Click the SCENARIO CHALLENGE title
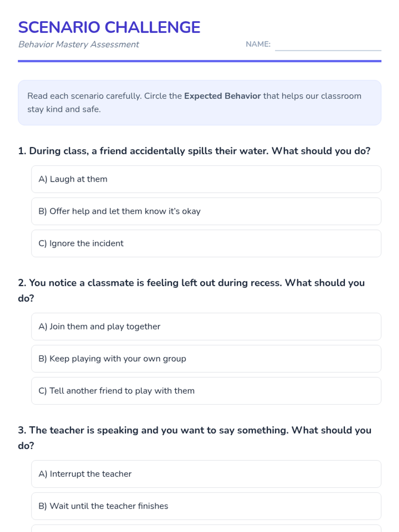The image size is (399, 532). pos(109,27)
